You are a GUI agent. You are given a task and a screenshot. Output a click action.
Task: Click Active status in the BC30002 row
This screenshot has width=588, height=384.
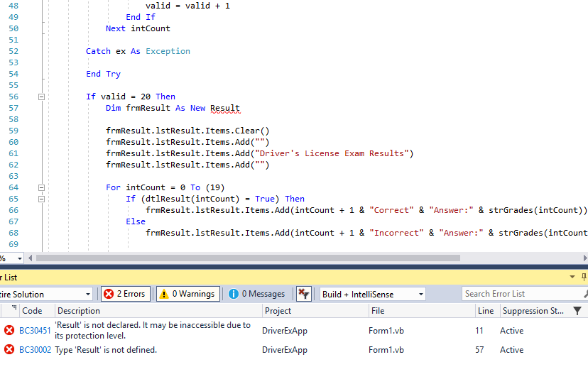511,350
